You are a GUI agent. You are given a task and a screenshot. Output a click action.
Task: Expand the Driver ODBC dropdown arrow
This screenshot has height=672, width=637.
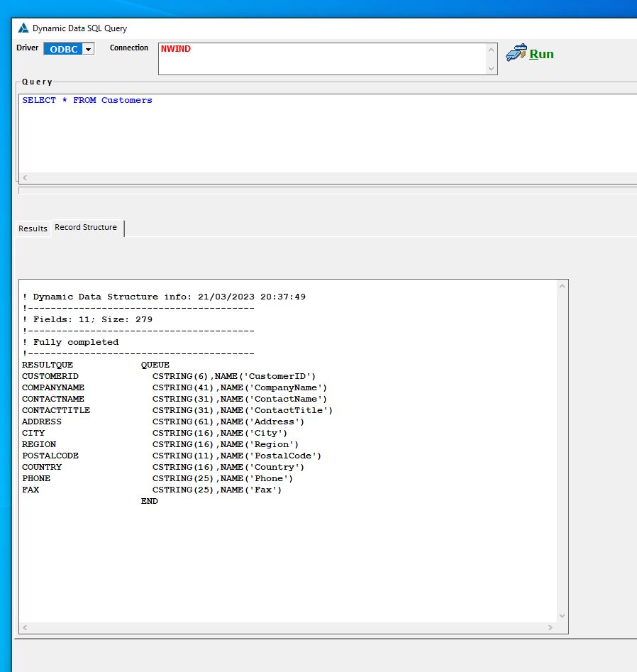coord(88,49)
